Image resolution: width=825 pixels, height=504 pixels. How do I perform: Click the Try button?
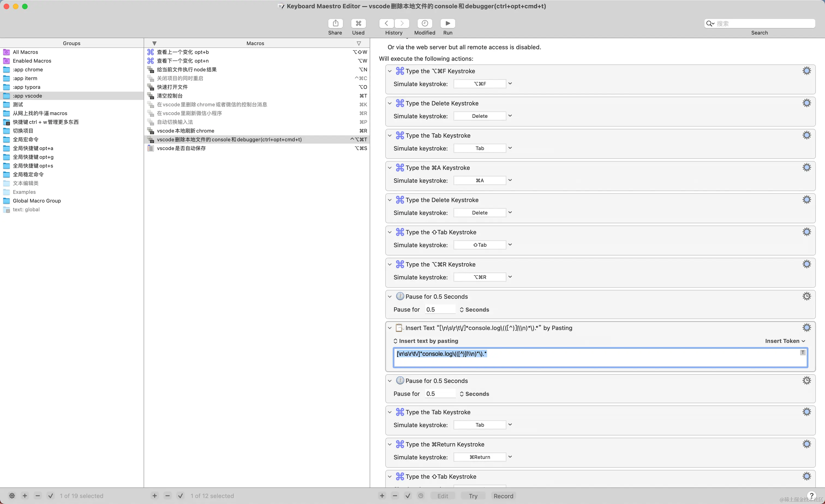point(473,496)
